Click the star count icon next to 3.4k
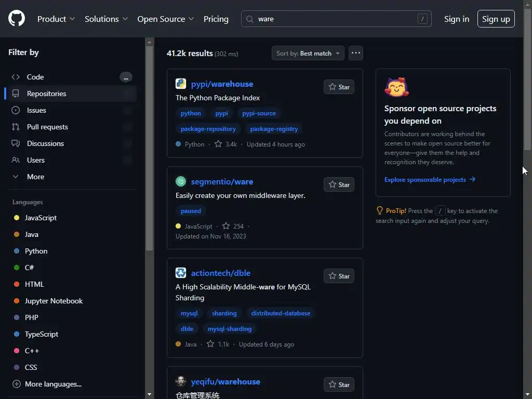The width and height of the screenshot is (532, 399). pos(219,144)
